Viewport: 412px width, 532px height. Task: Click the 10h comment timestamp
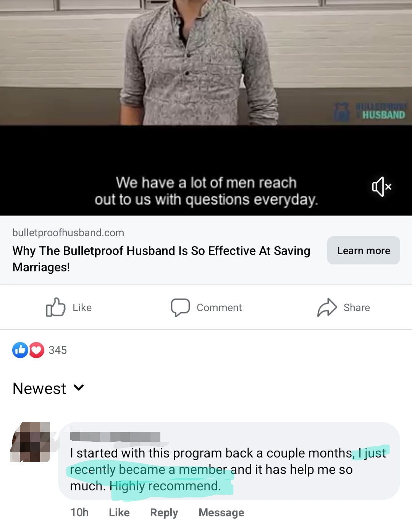pyautogui.click(x=79, y=513)
